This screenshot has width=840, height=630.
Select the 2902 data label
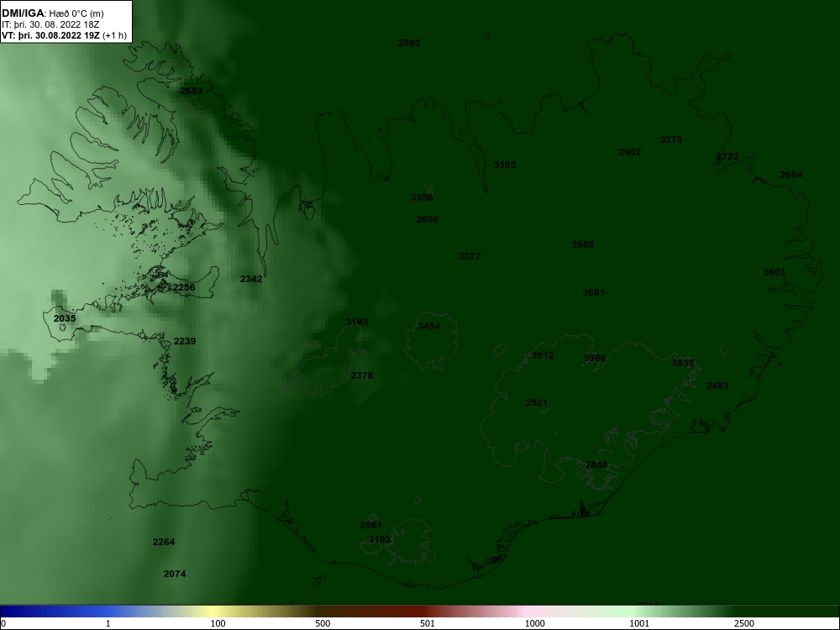pyautogui.click(x=630, y=152)
